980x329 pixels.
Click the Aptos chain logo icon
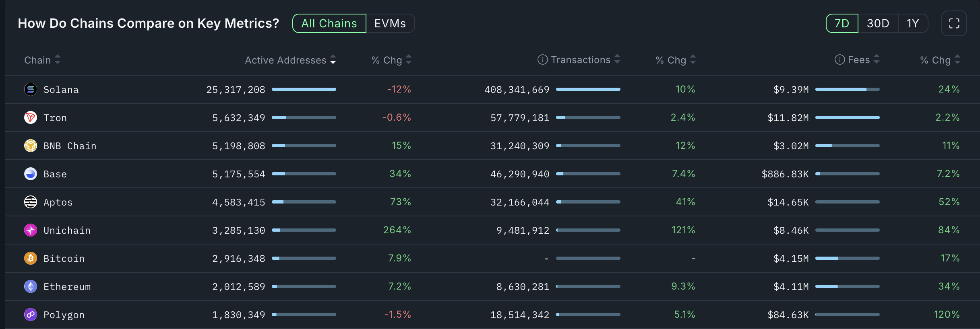31,202
